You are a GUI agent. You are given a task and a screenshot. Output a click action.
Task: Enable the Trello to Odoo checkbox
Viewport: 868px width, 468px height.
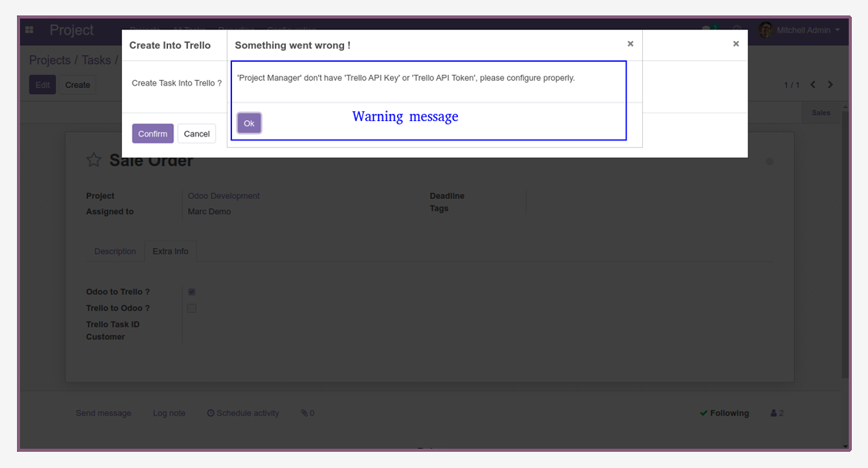point(191,308)
